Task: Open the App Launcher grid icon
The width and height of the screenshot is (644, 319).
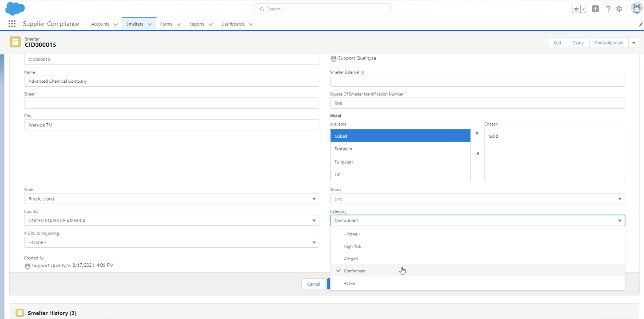Action: point(12,24)
